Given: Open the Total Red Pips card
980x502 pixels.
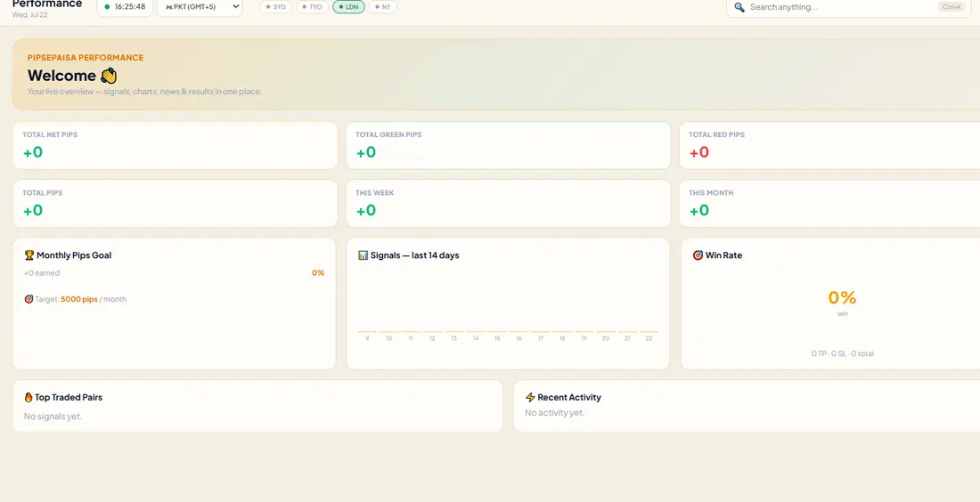Looking at the screenshot, I should pos(829,145).
